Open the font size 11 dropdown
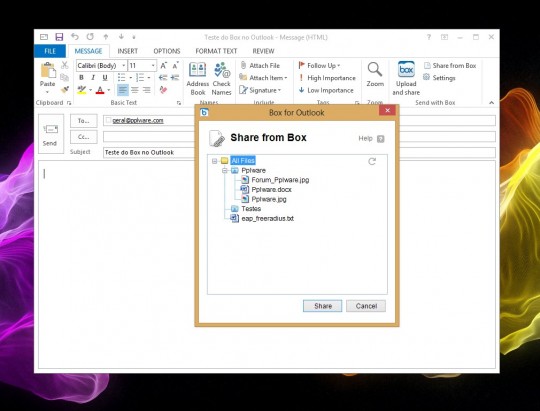 (153, 65)
